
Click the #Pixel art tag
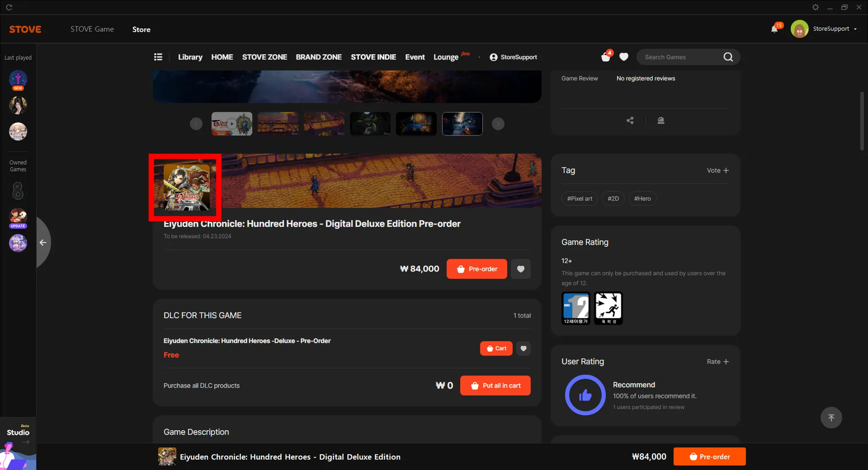579,198
